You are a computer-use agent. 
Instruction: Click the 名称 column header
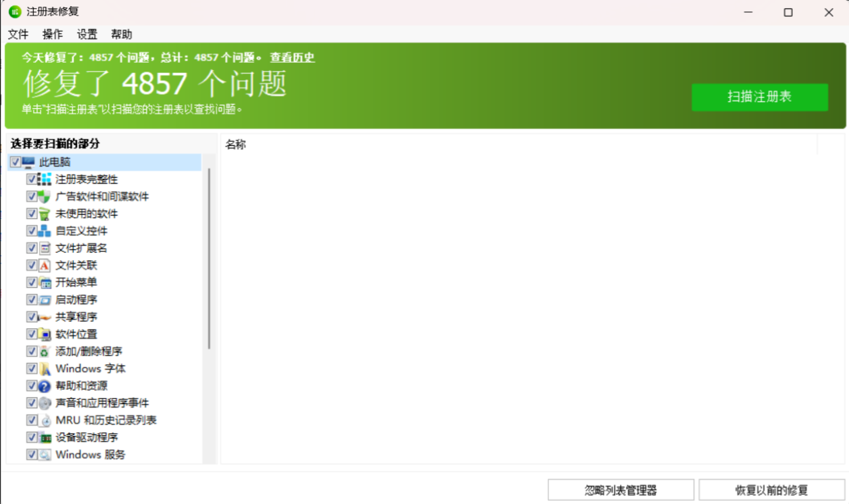point(519,145)
